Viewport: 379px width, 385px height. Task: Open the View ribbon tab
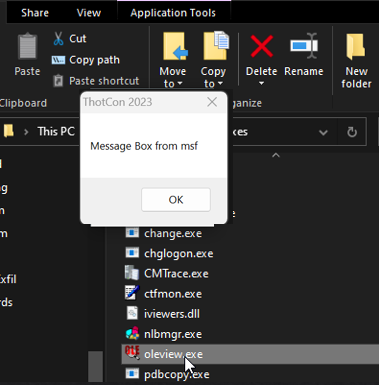89,13
